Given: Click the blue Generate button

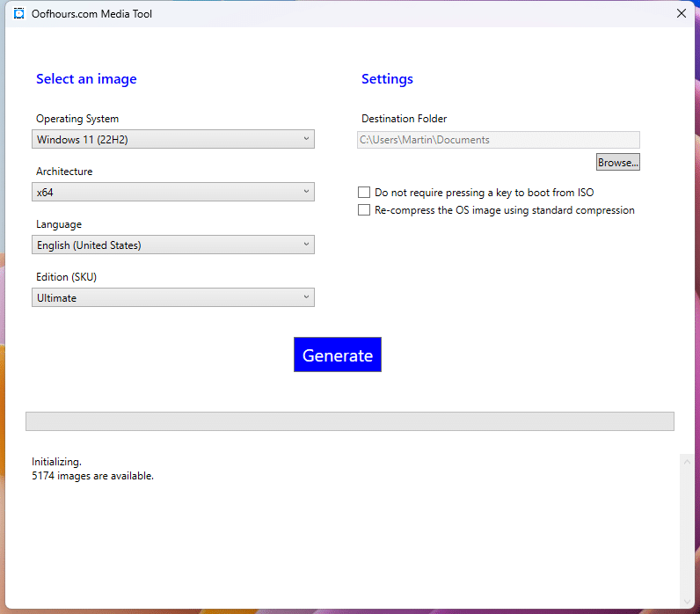Looking at the screenshot, I should [x=338, y=355].
